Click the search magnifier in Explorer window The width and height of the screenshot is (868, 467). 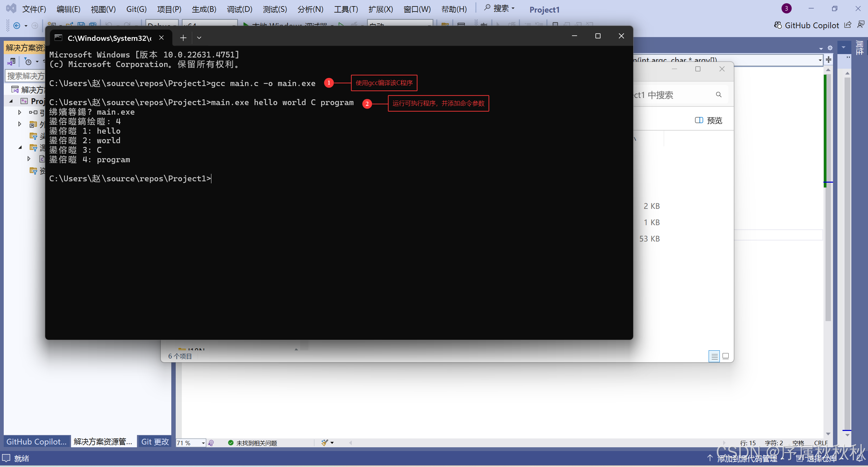pyautogui.click(x=718, y=95)
